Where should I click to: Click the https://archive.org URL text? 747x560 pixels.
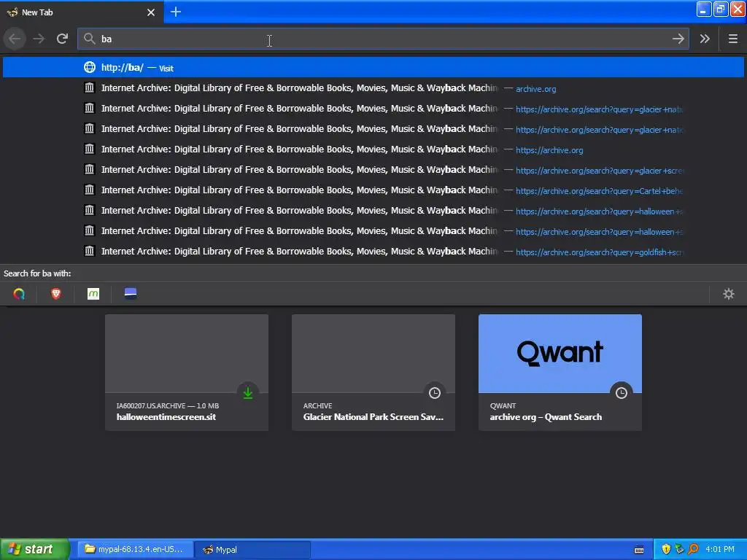pos(549,150)
